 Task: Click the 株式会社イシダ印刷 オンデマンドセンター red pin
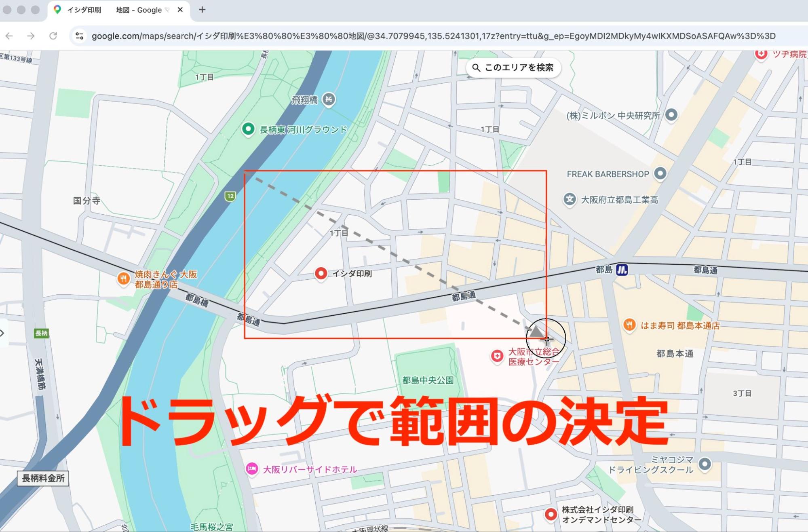pos(551,515)
